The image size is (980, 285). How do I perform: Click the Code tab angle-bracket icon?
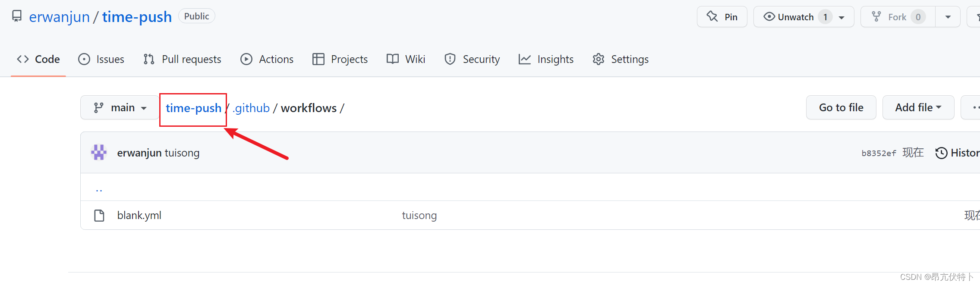click(x=23, y=59)
